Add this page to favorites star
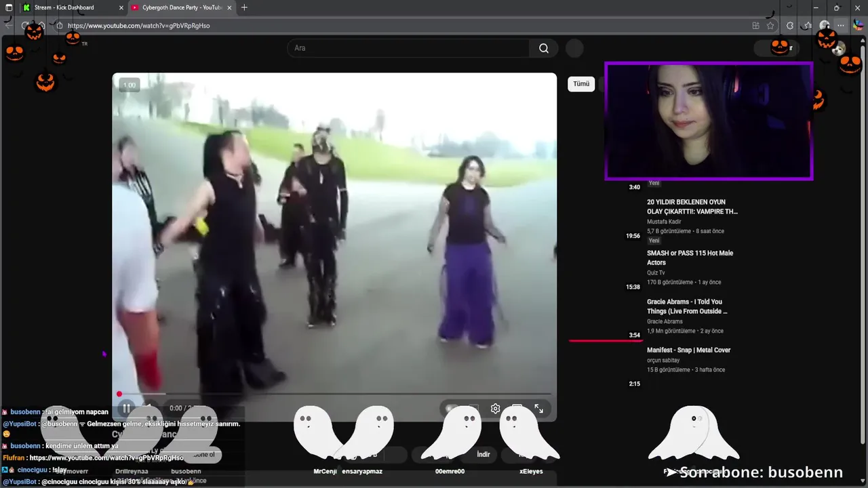Image resolution: width=868 pixels, height=488 pixels. click(x=770, y=26)
